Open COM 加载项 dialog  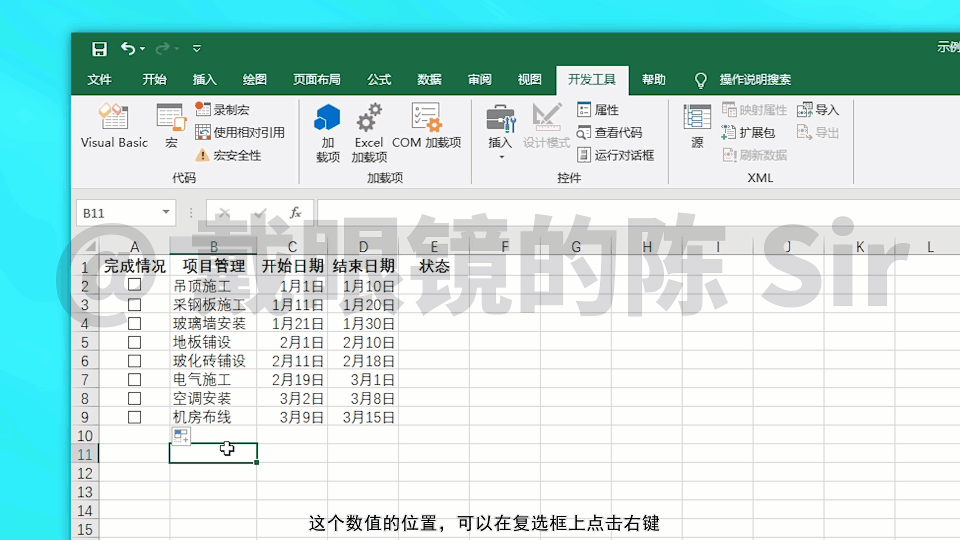click(426, 126)
